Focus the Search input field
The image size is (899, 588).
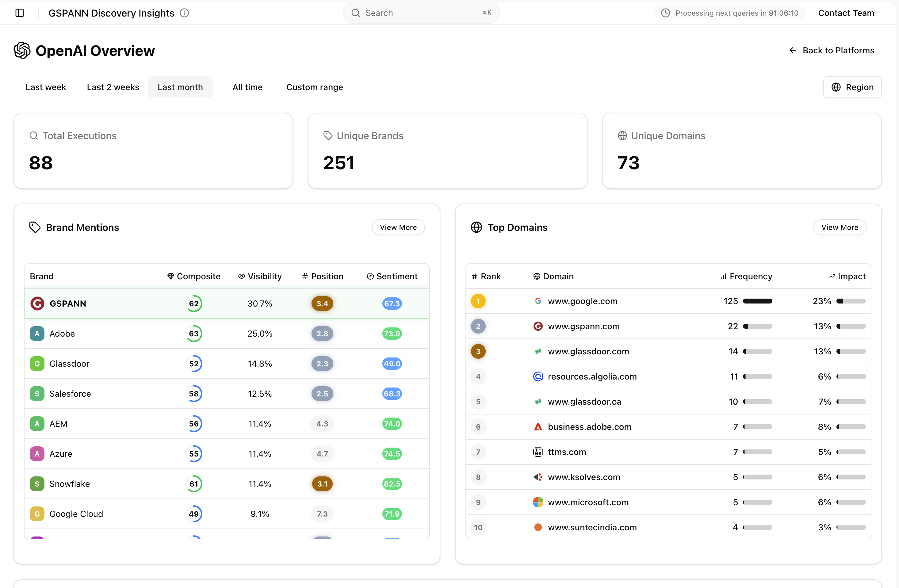pos(421,13)
